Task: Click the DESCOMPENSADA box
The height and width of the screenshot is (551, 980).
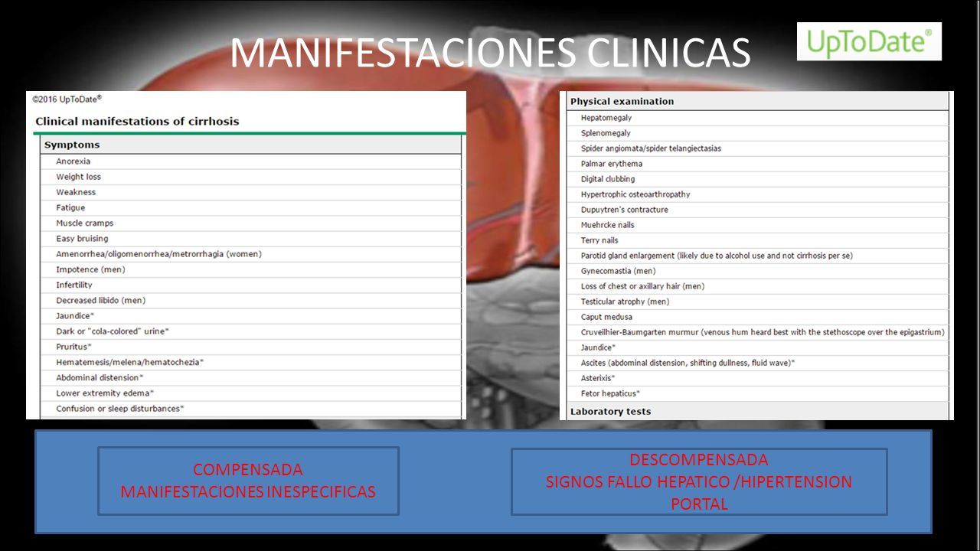Action: tap(699, 481)
